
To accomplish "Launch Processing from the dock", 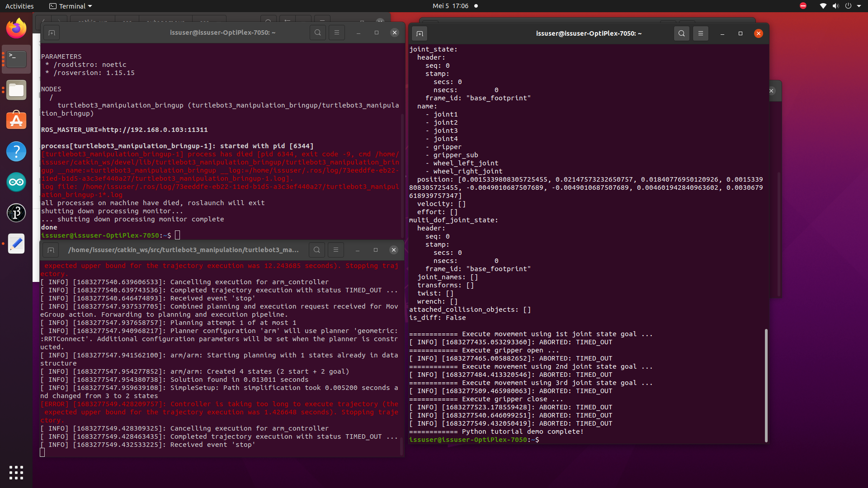I will 16,213.
